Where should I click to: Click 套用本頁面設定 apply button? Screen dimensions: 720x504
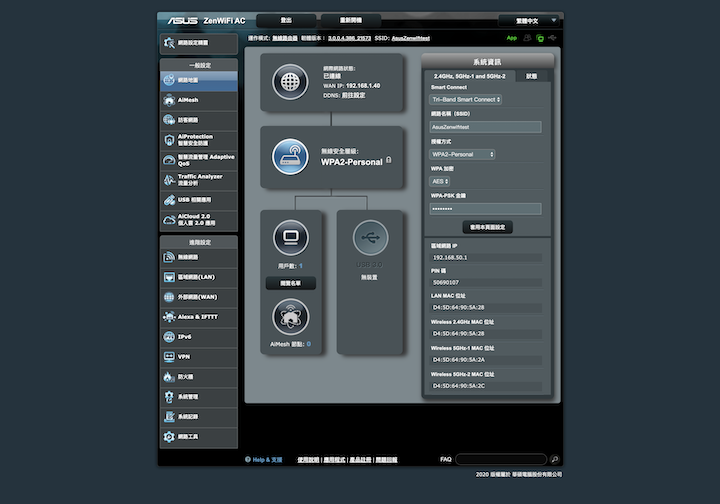point(487,227)
